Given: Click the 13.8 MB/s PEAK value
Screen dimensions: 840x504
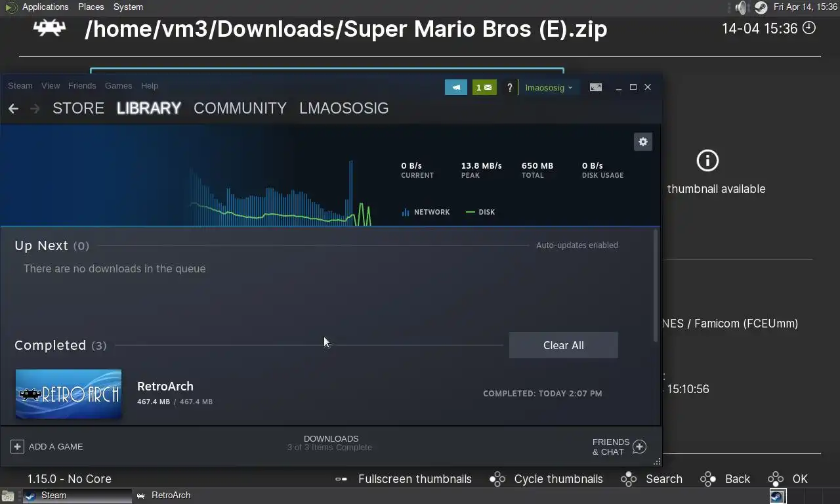Looking at the screenshot, I should [x=481, y=166].
